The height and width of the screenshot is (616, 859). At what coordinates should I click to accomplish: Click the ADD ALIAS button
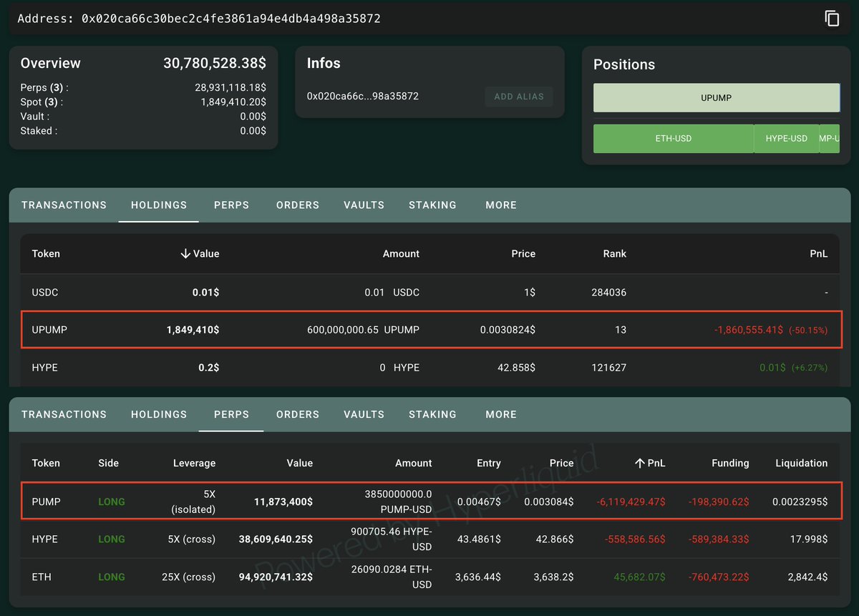click(519, 97)
